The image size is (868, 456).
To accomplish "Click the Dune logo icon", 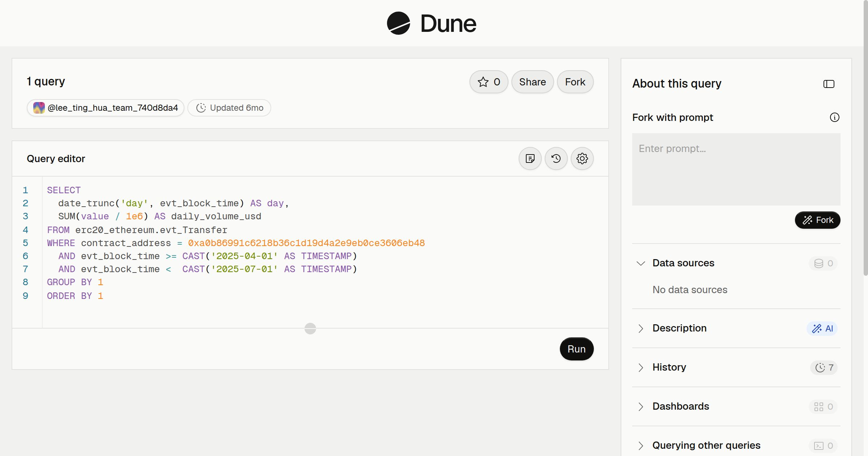I will [x=398, y=23].
